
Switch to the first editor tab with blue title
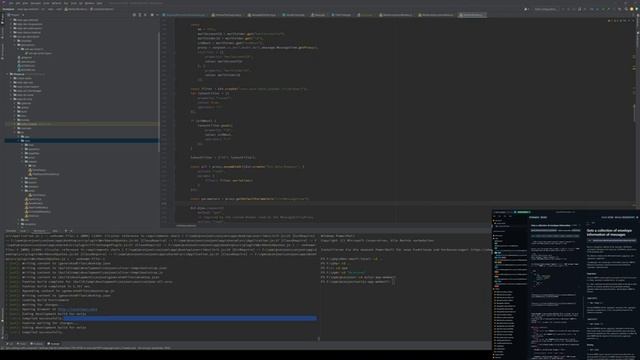(185, 15)
